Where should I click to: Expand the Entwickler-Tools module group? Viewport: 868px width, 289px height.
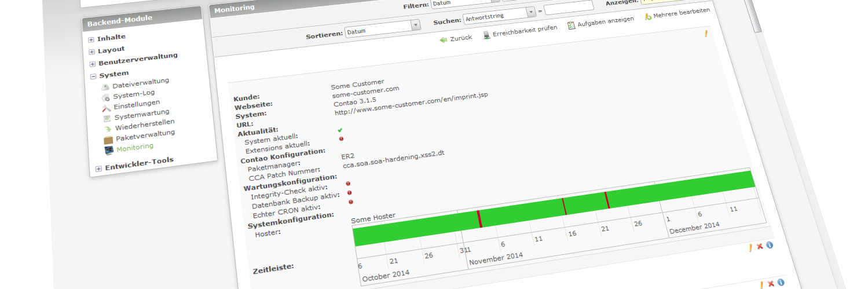click(98, 169)
